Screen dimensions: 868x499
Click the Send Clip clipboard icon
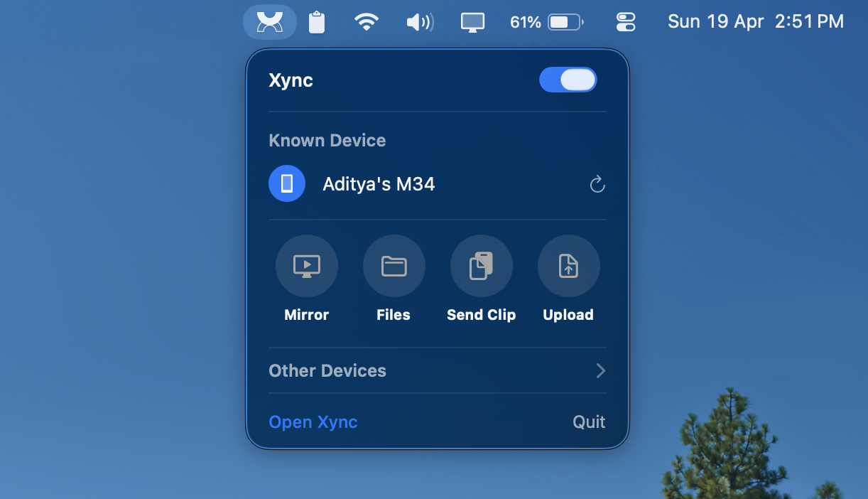coord(482,266)
